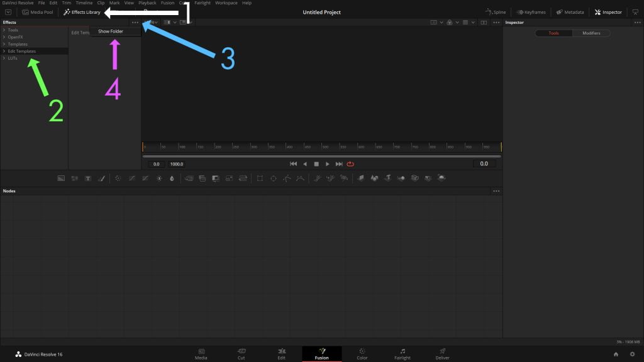Toggle the Metadata panel

[x=570, y=13]
